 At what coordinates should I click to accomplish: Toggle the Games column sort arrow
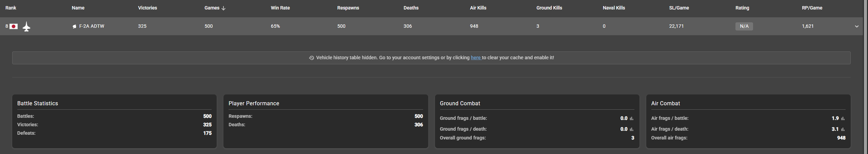223,8
